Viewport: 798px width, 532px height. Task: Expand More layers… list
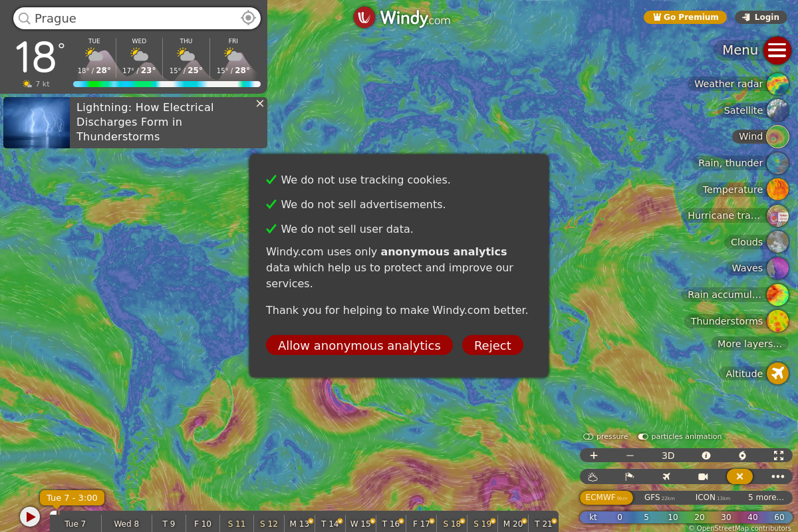pyautogui.click(x=749, y=344)
